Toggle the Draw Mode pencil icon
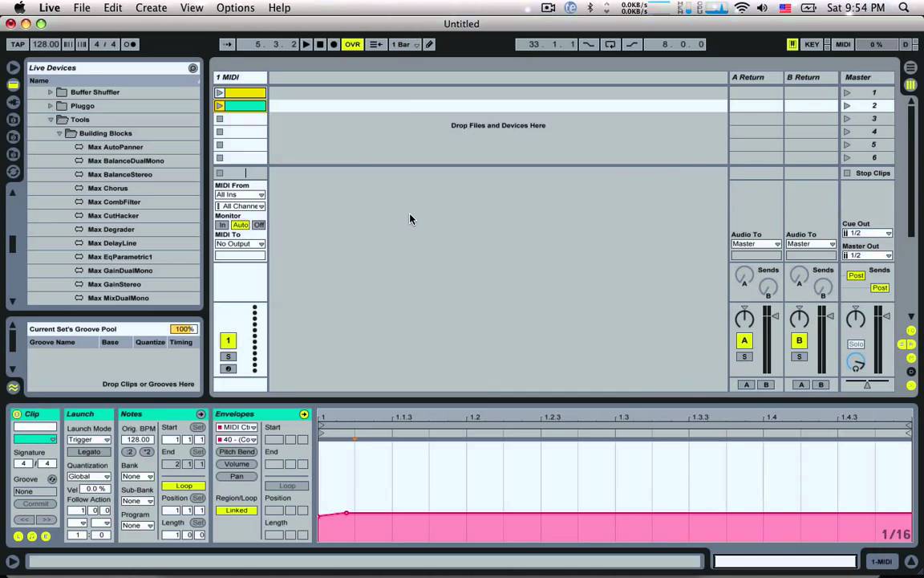The image size is (924, 578). pos(430,44)
